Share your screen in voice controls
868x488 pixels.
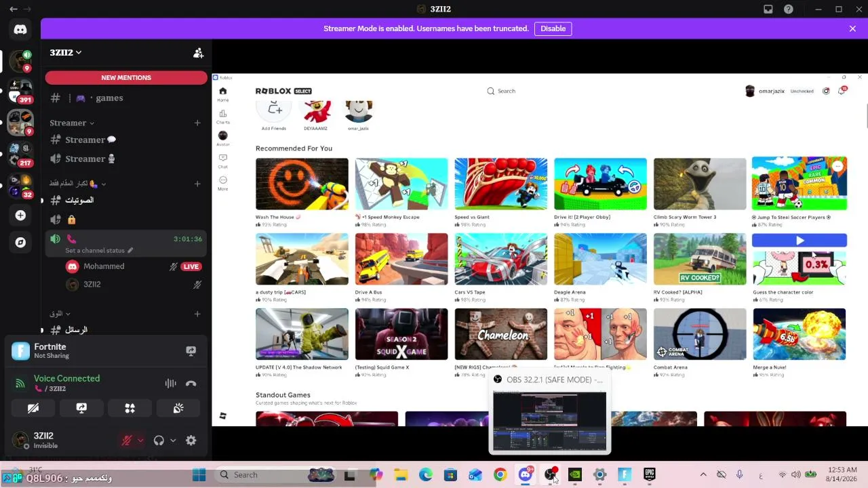coord(81,408)
